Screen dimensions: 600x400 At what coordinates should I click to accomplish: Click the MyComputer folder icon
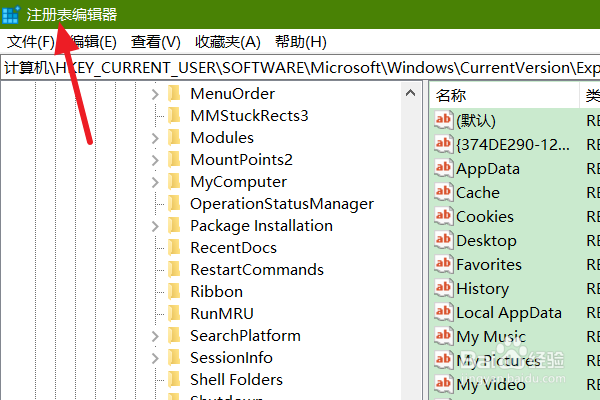[x=174, y=181]
